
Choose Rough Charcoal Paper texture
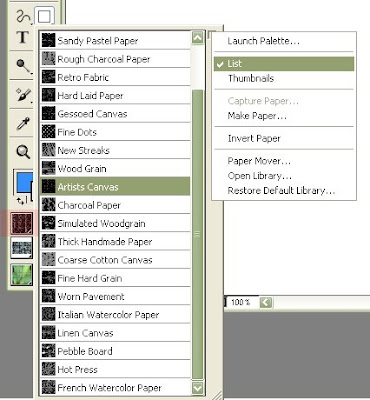[115, 59]
